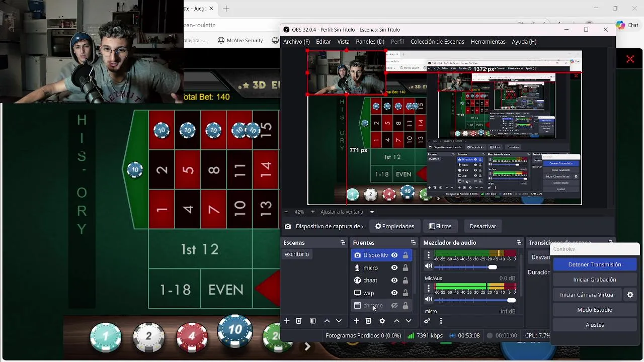Mute the Mic/Aux speaker icon
644x362 pixels.
[429, 299]
